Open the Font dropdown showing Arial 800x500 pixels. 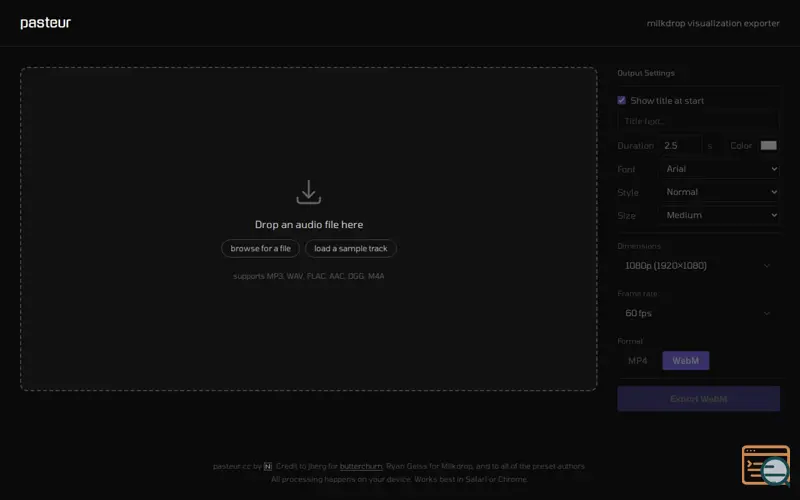[719, 169]
